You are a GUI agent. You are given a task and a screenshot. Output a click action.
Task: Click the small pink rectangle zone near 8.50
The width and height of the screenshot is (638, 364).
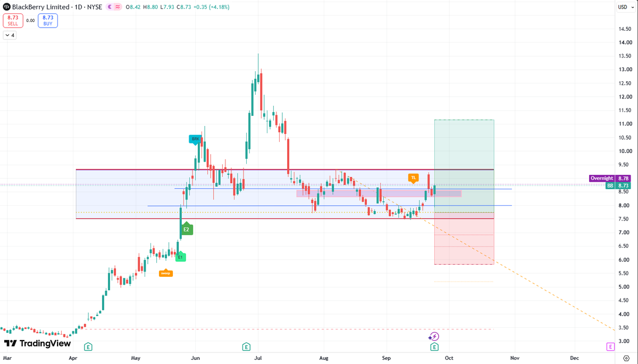[x=379, y=193]
